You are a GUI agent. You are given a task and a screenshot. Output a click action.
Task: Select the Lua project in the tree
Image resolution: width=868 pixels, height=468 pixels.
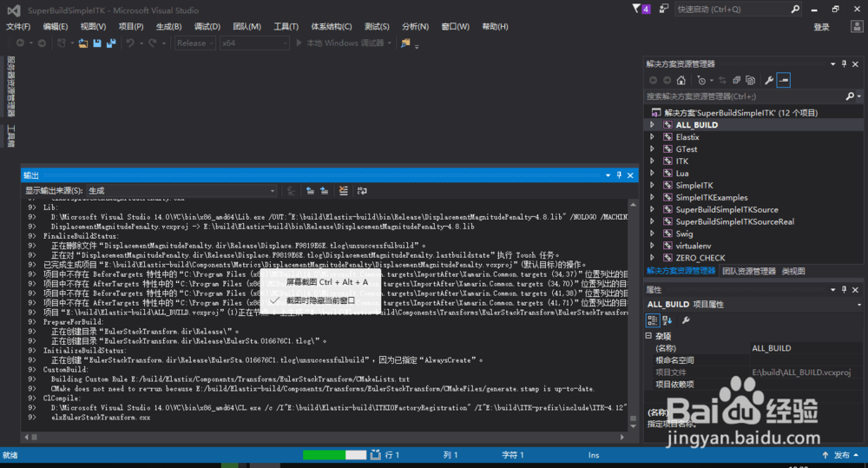pos(682,174)
